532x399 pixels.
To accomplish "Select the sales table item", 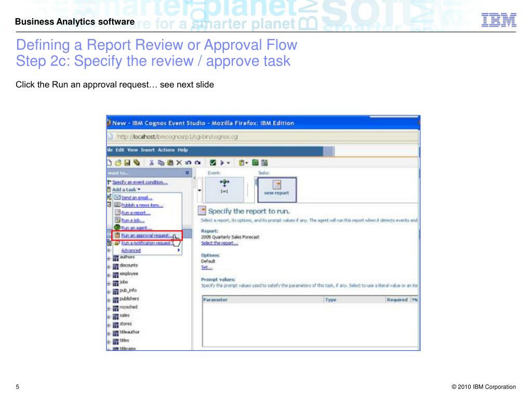I will pyautogui.click(x=125, y=315).
